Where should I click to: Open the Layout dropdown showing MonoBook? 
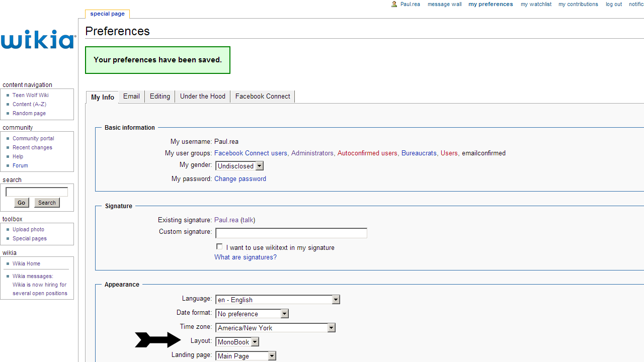click(237, 342)
